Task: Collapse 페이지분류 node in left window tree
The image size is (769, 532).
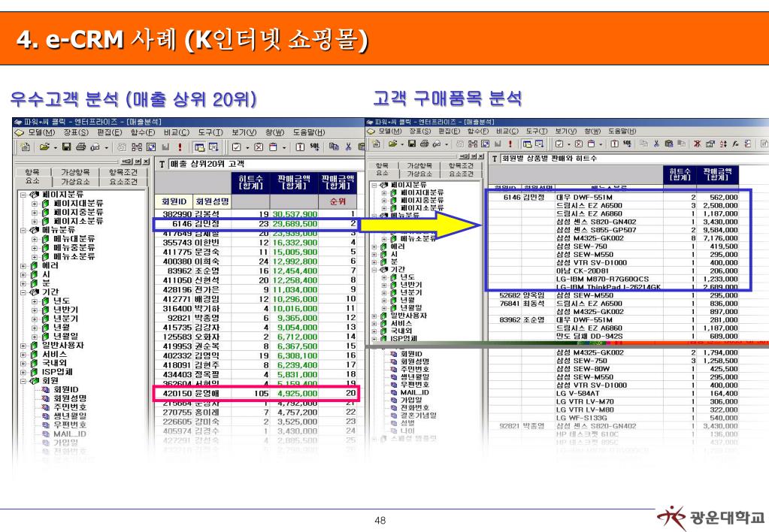Action: [23, 195]
